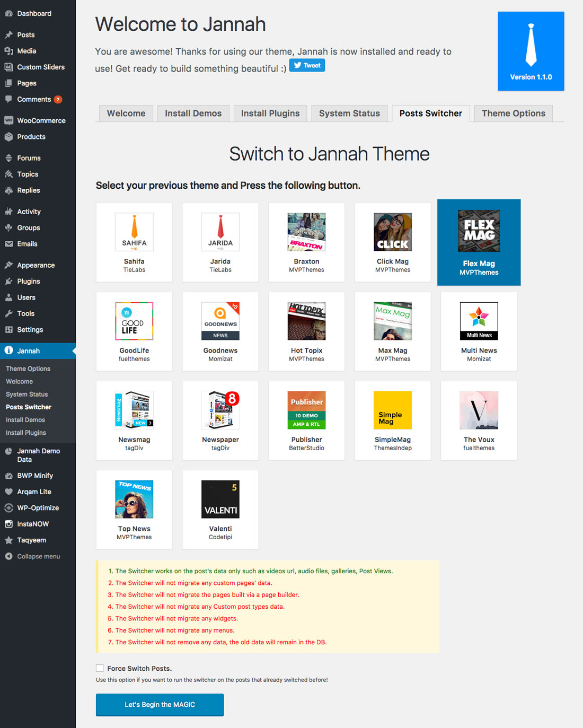Click the InstaNOW camera icon
This screenshot has height=728, width=583.
8,524
